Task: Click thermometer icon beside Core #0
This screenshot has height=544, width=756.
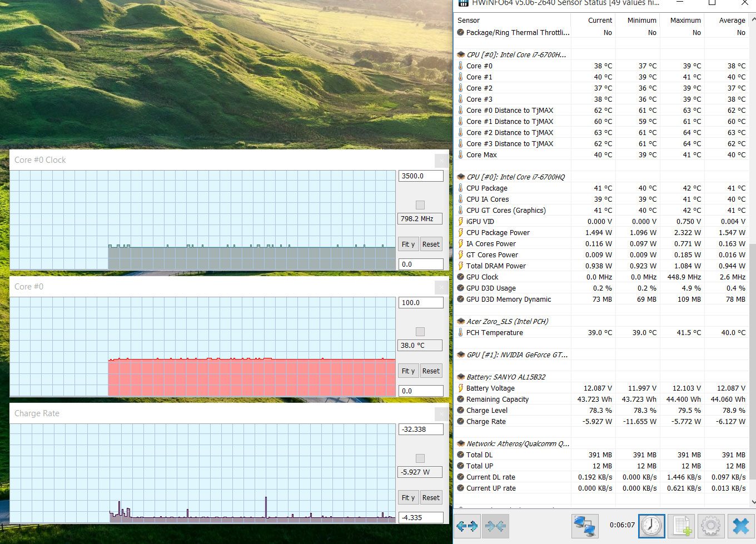Action: coord(460,66)
